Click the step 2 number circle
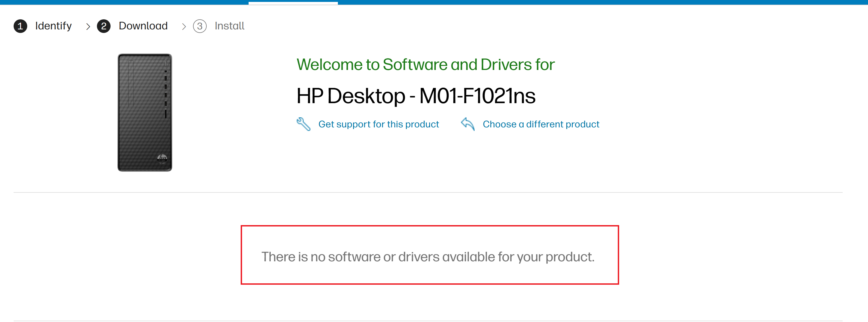This screenshot has height=322, width=868. point(104,26)
